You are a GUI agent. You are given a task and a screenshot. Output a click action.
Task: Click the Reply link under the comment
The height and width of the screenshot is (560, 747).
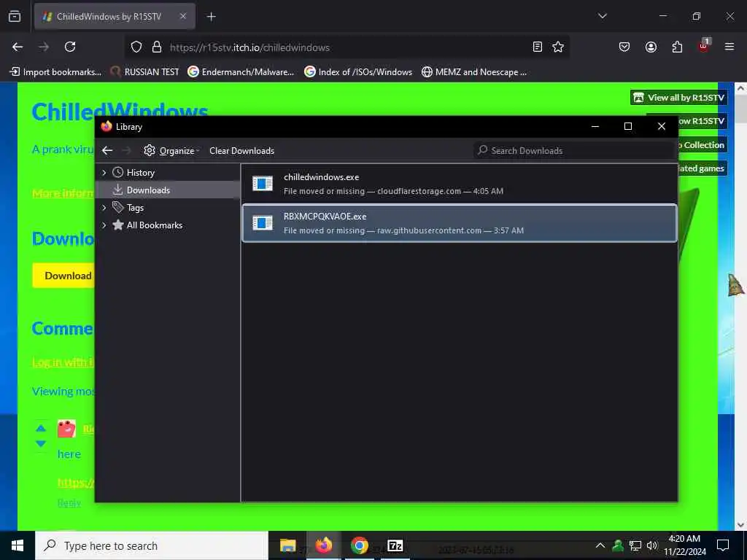[x=69, y=503]
